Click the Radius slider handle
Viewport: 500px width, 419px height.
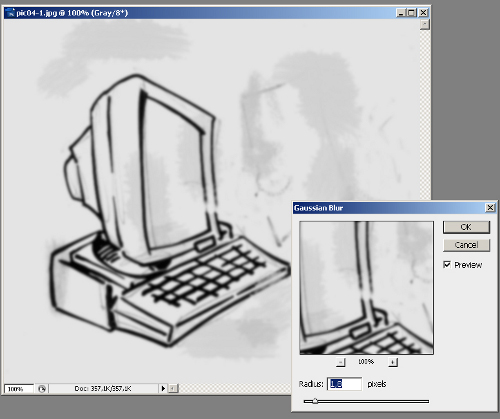pos(315,401)
